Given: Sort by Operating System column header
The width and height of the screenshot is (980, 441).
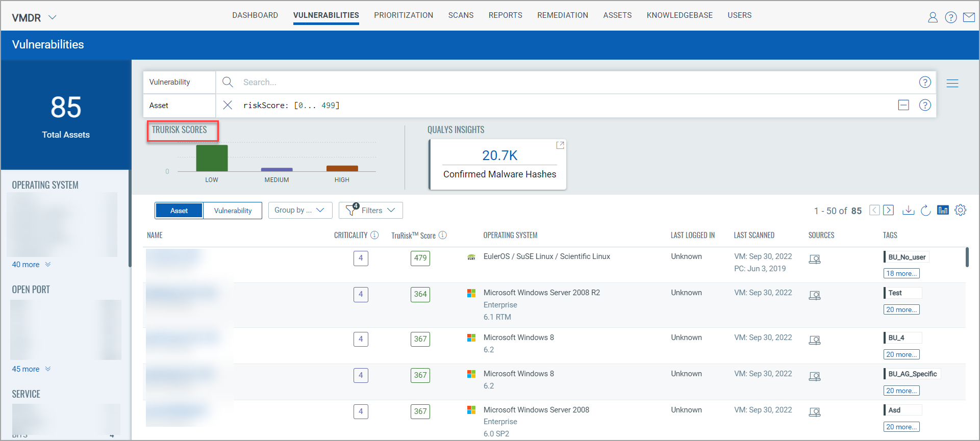Looking at the screenshot, I should pyautogui.click(x=510, y=235).
